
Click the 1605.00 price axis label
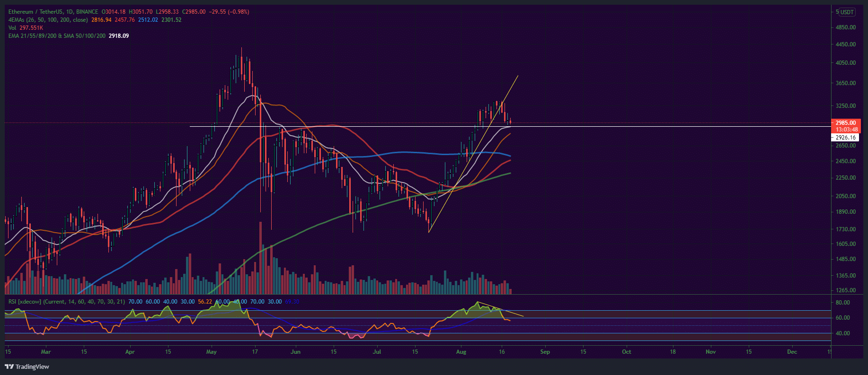click(x=846, y=244)
